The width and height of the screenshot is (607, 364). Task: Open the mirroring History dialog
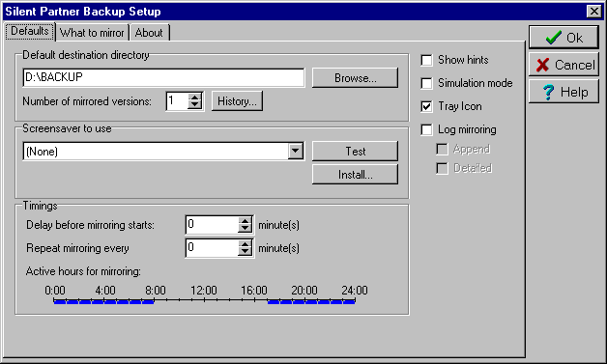click(x=237, y=101)
